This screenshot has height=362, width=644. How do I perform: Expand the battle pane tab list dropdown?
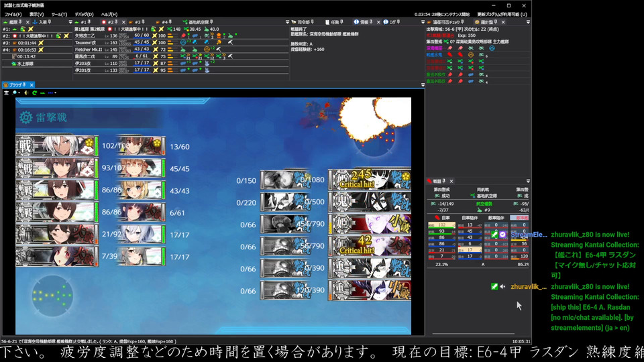coord(528,181)
